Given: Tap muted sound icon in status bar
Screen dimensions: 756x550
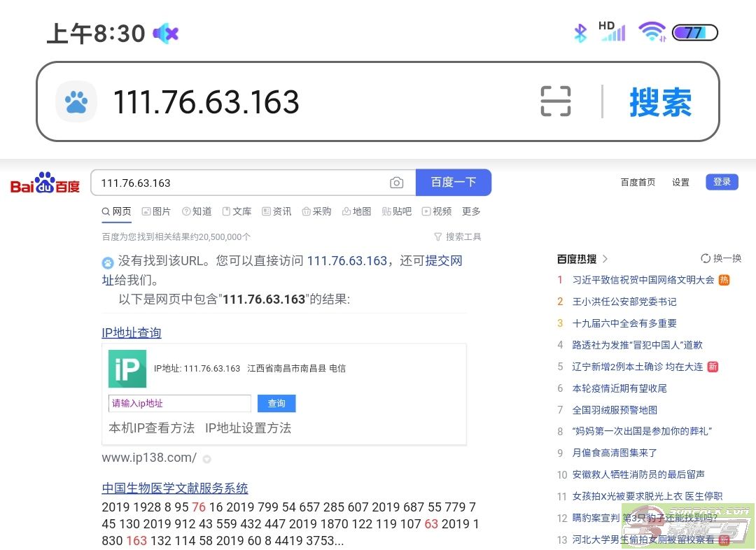Looking at the screenshot, I should coord(165,34).
